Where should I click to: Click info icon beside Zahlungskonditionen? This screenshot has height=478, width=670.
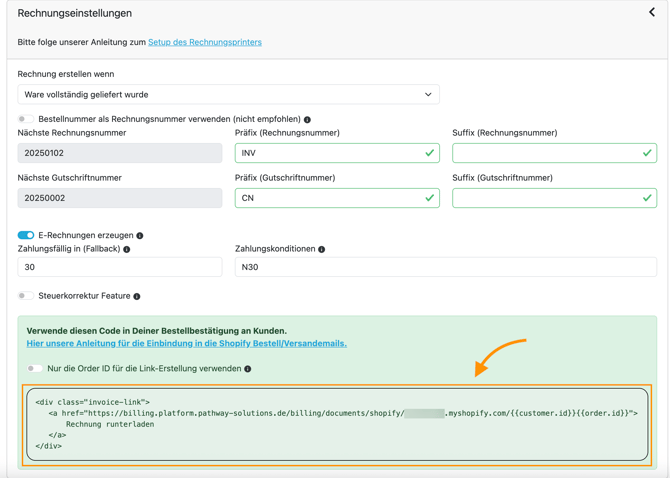[x=322, y=249]
